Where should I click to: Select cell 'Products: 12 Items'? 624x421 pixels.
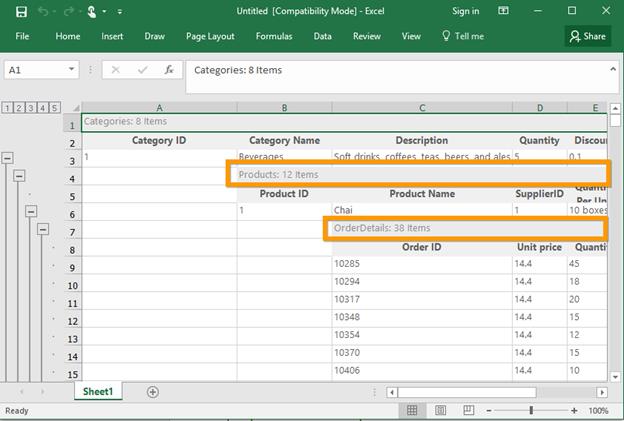tap(422, 174)
